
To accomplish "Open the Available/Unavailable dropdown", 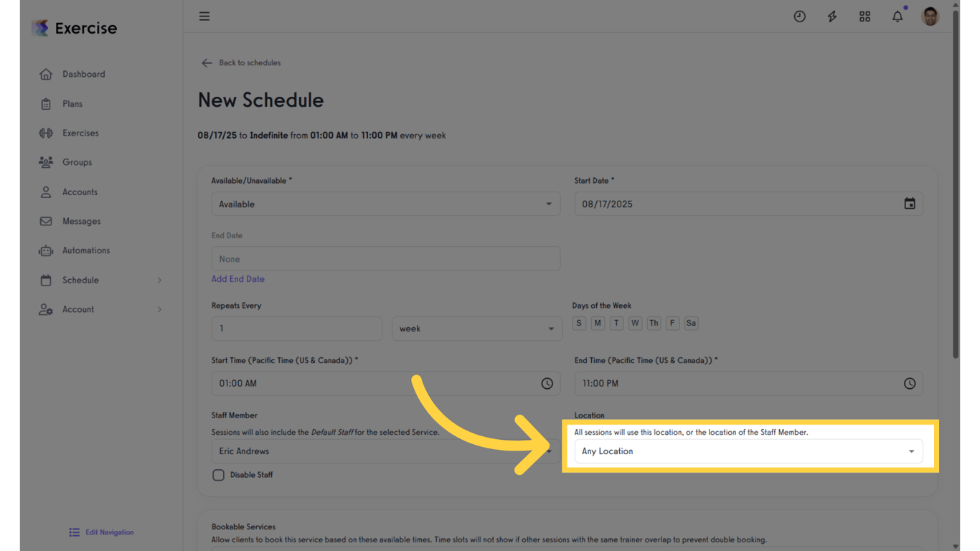I will [x=386, y=204].
